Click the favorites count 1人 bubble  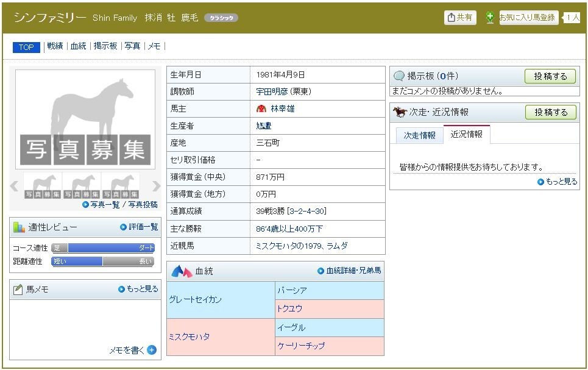tap(572, 18)
